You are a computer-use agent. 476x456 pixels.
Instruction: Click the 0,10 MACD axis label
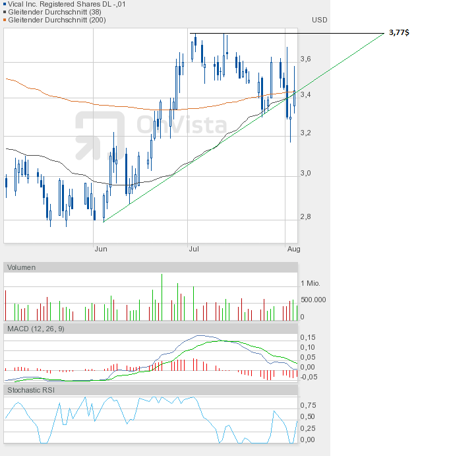click(x=308, y=348)
